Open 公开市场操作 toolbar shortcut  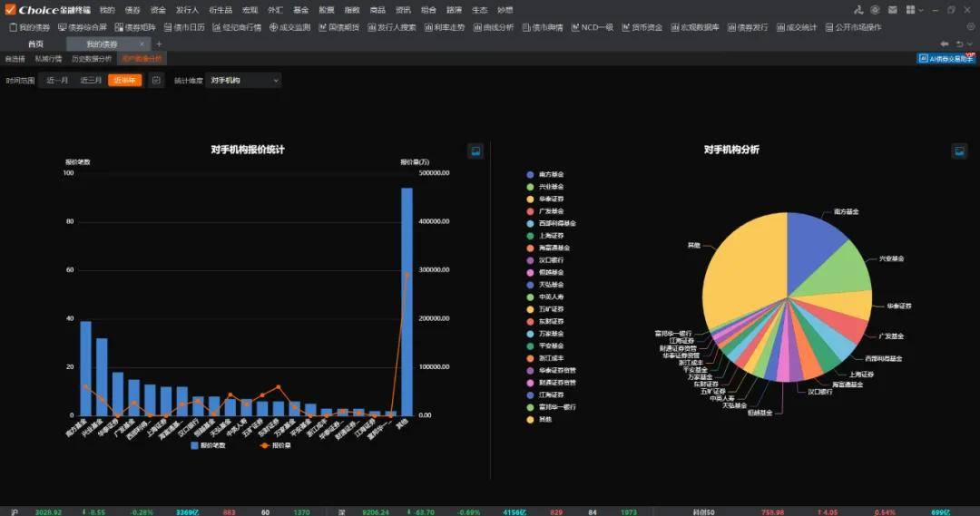click(853, 27)
